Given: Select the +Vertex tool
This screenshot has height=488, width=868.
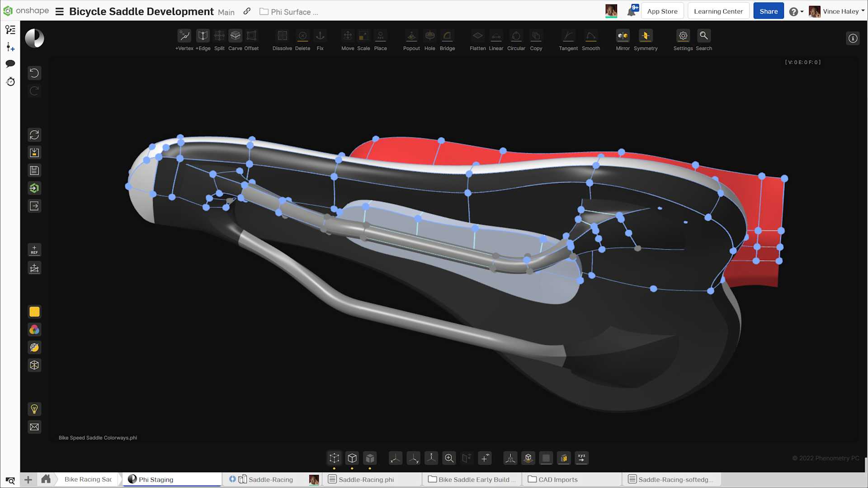Looking at the screenshot, I should click(184, 36).
